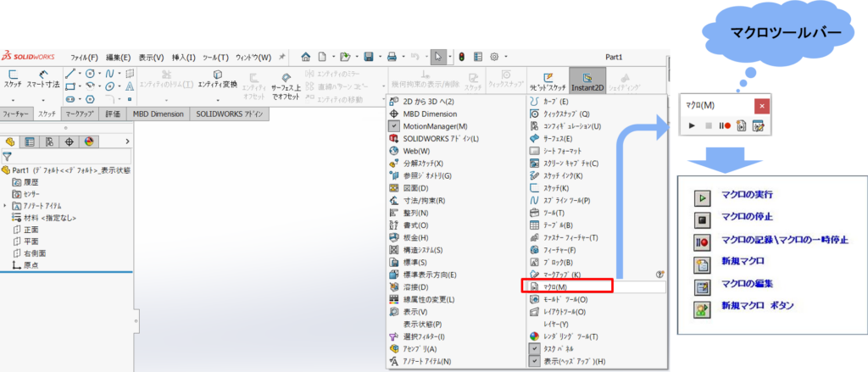Select the スマート寸法 (Smart Dimension) tool
The image size is (868, 372).
tap(43, 79)
